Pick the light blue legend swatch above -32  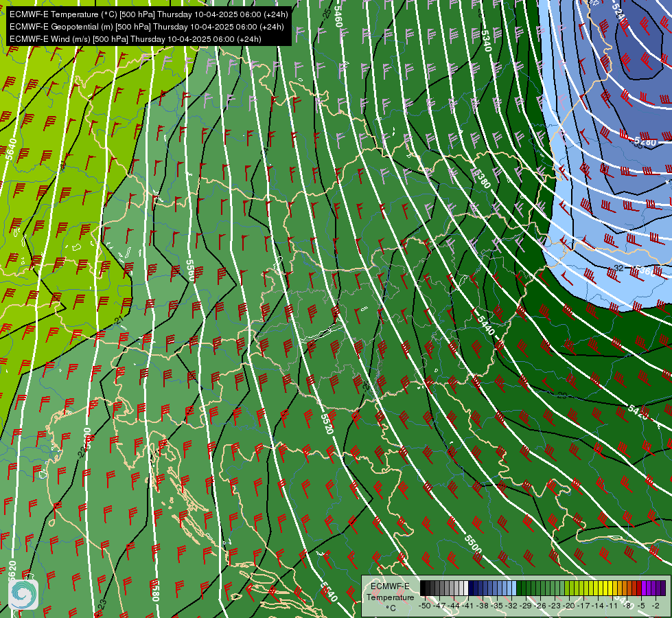tap(514, 588)
